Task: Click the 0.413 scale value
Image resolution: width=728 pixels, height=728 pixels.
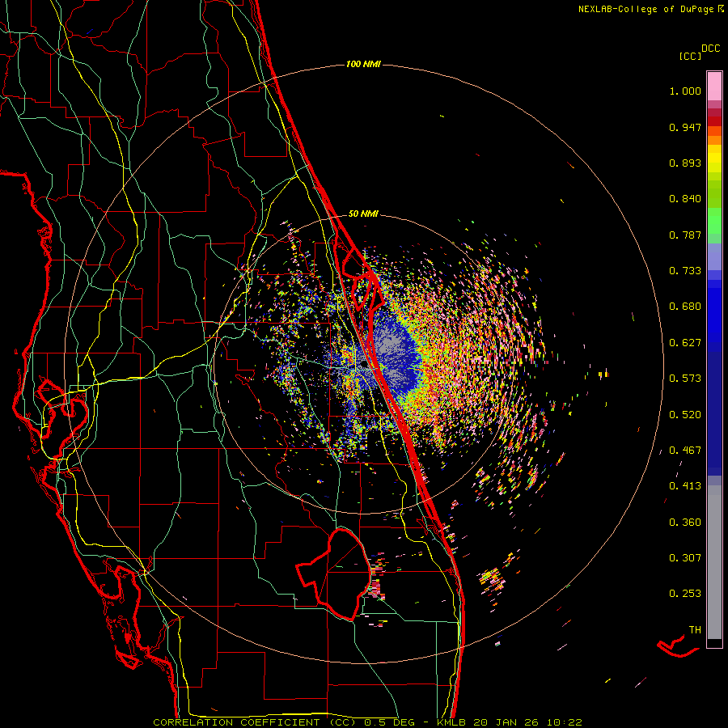Action: click(685, 486)
